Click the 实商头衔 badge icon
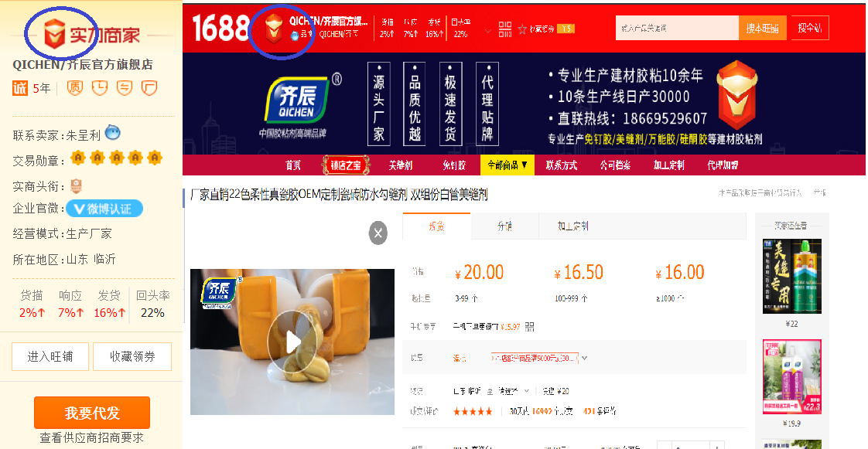Viewport: 868px width, 449px height. (x=77, y=185)
